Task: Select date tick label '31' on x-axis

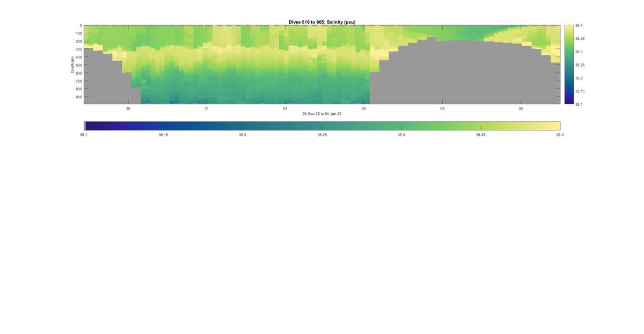Action: click(207, 108)
